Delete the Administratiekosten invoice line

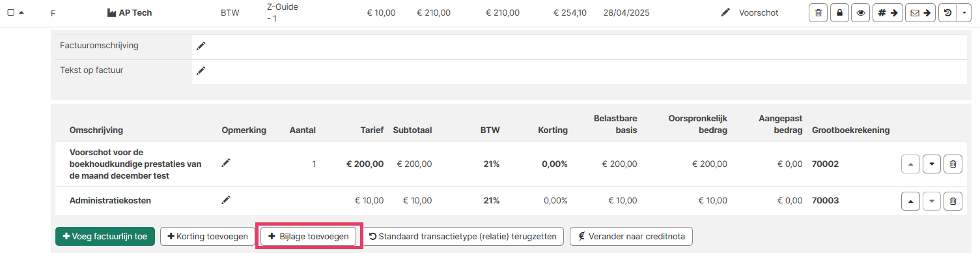click(x=953, y=201)
